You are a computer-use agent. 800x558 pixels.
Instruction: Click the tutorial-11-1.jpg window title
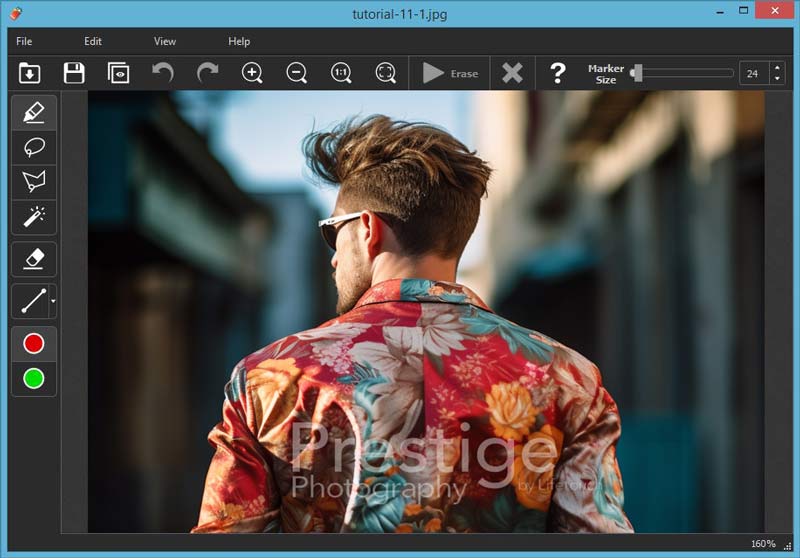[x=399, y=14]
